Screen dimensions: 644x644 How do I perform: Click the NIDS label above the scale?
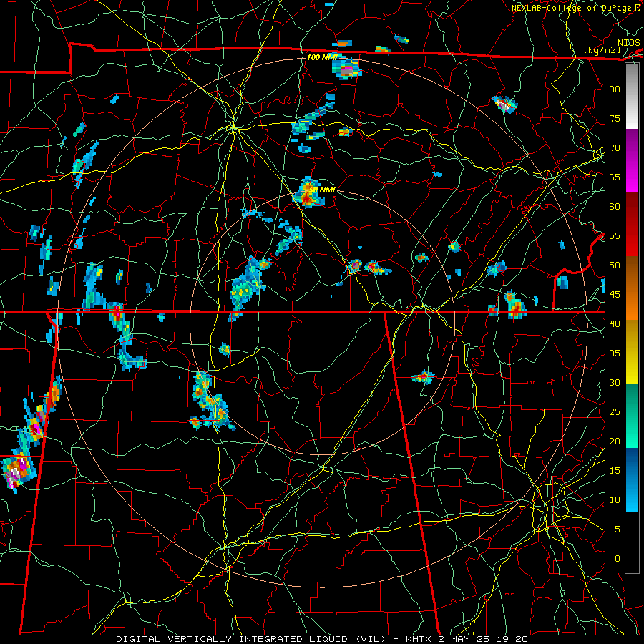tap(628, 42)
